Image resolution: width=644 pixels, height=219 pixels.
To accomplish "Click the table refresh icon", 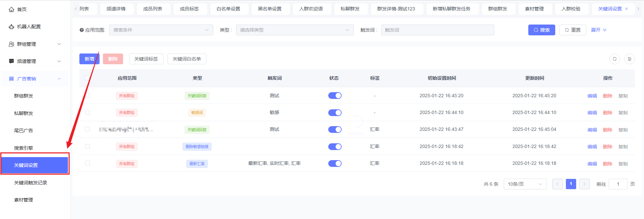I will point(614,59).
